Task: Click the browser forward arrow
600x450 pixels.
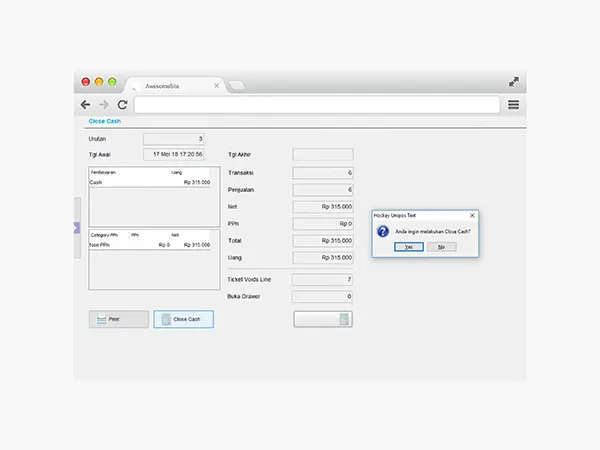Action: point(103,105)
